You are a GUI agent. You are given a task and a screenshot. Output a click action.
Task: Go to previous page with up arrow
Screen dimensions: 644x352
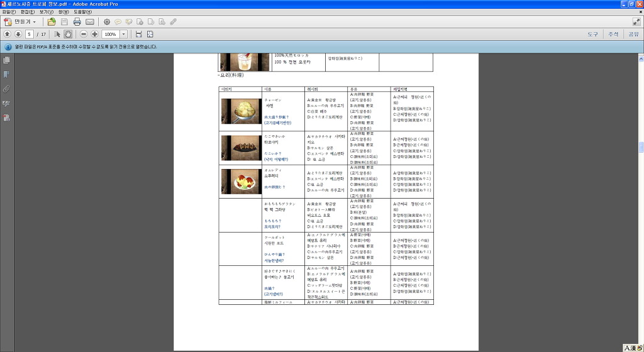click(7, 34)
